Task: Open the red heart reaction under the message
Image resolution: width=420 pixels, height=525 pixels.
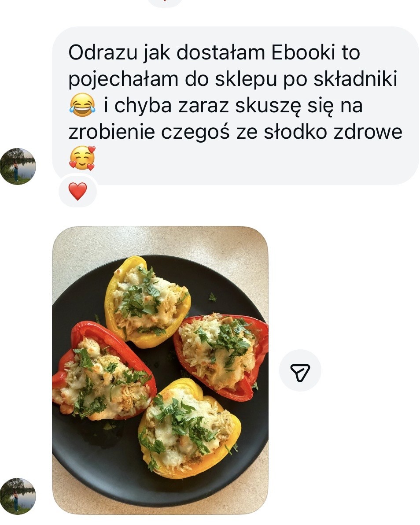Action: 77,191
